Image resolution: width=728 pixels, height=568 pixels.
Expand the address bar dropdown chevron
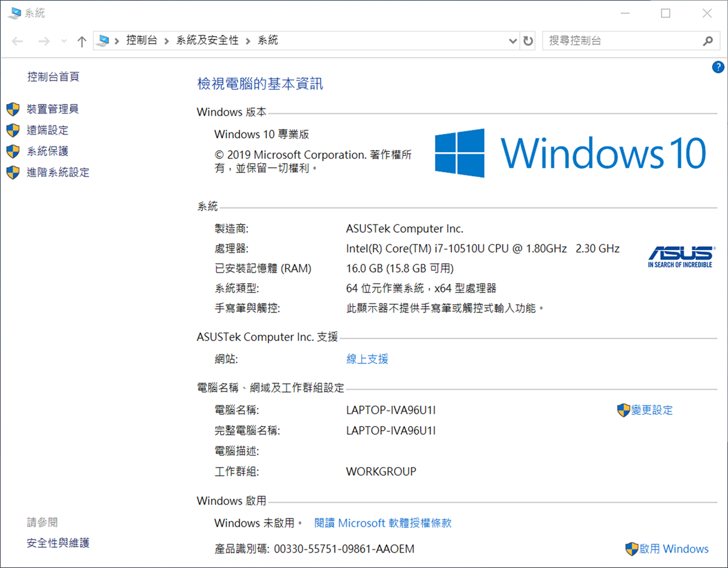click(x=512, y=40)
